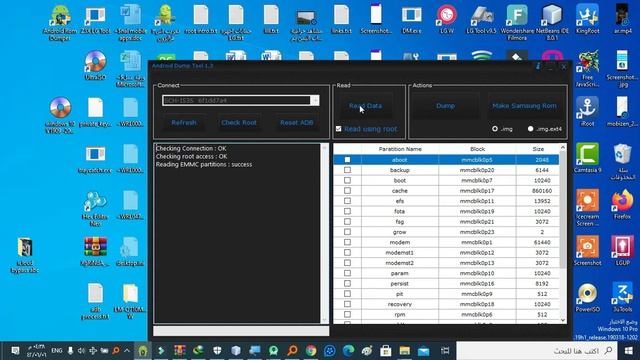Screen dimensions: 640x360
Task: Click the Dump button
Action: click(x=445, y=106)
